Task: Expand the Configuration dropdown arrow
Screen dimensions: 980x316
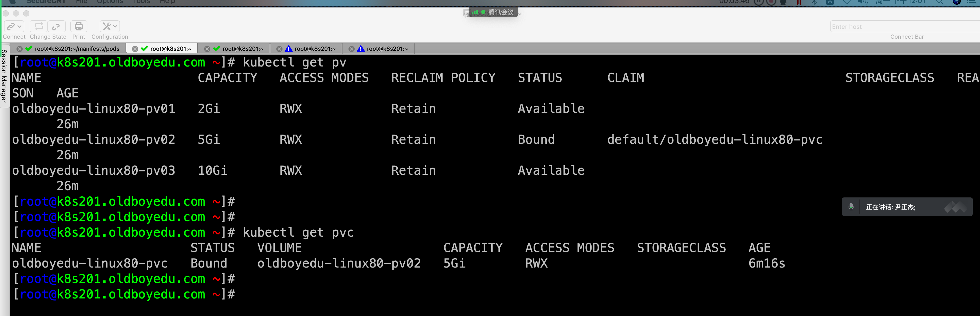Action: pos(115,26)
